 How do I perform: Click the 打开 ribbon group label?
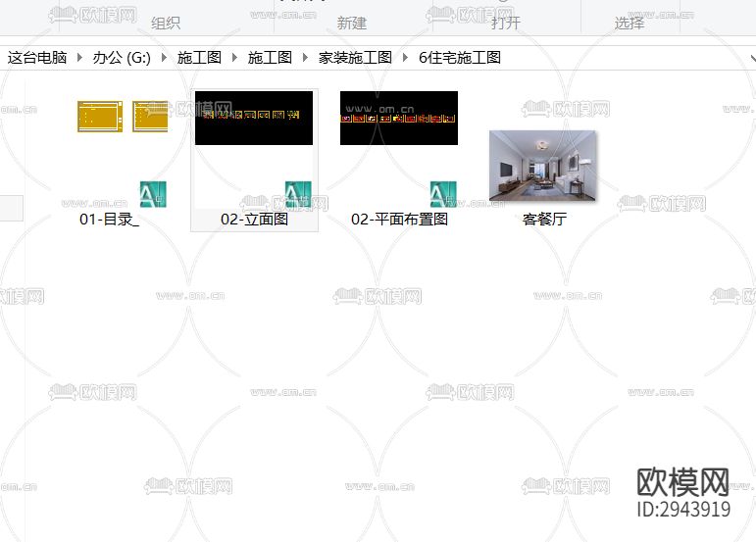pyautogui.click(x=506, y=23)
